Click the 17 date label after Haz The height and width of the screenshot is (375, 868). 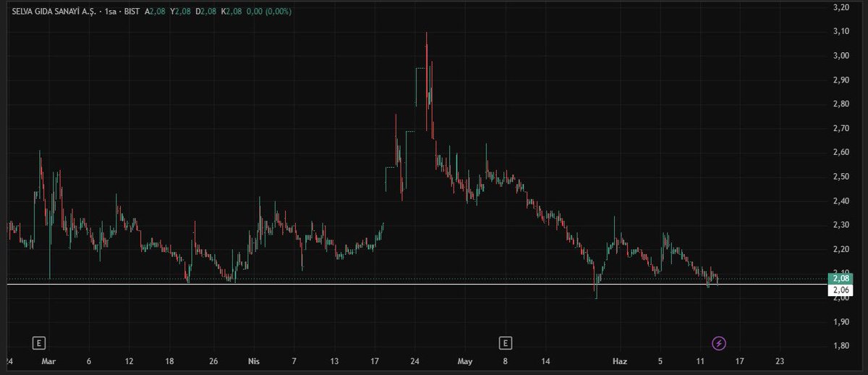click(739, 361)
